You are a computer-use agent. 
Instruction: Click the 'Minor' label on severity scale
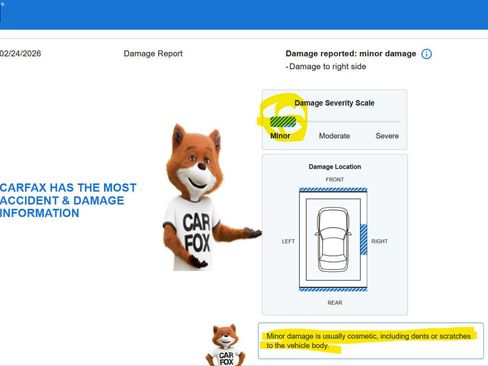(280, 136)
